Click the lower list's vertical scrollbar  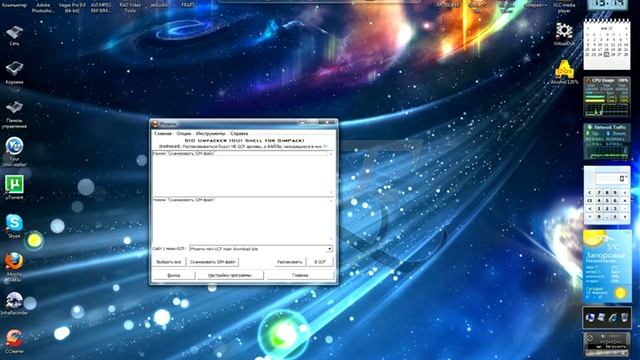331,220
